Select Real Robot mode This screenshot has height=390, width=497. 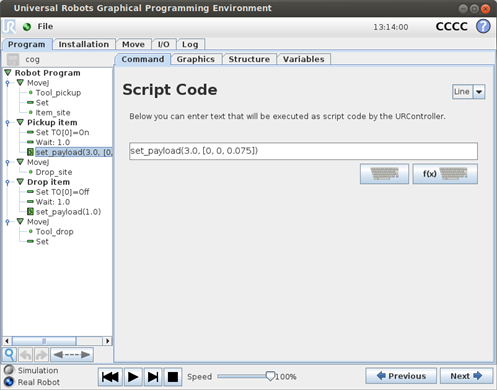coord(9,382)
